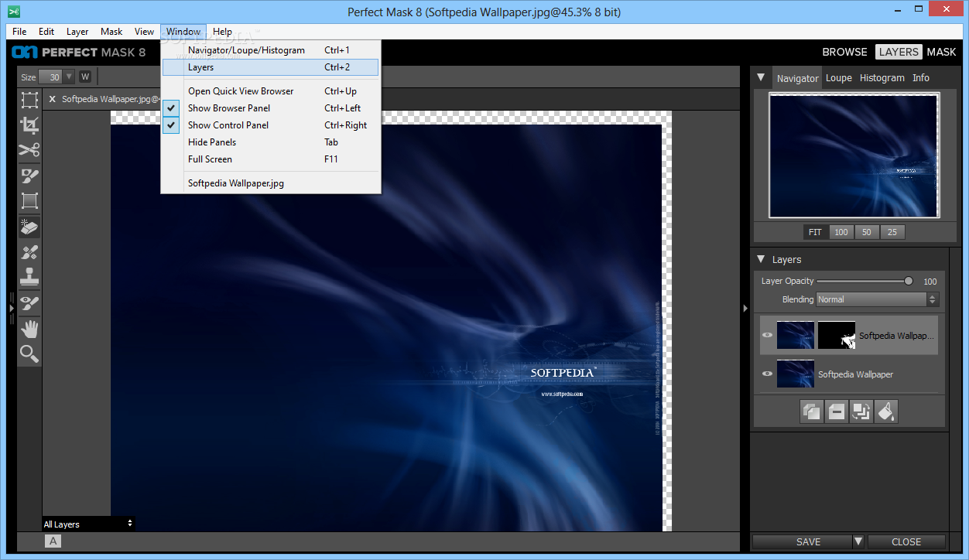Open the All Layers dropdown below canvas
The image size is (969, 560).
(88, 524)
